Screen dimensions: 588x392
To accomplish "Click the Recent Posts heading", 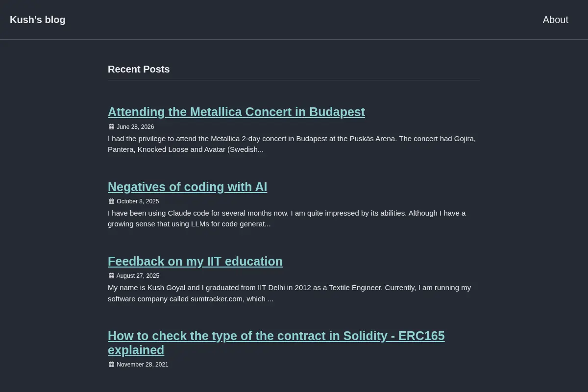I will 139,69.
